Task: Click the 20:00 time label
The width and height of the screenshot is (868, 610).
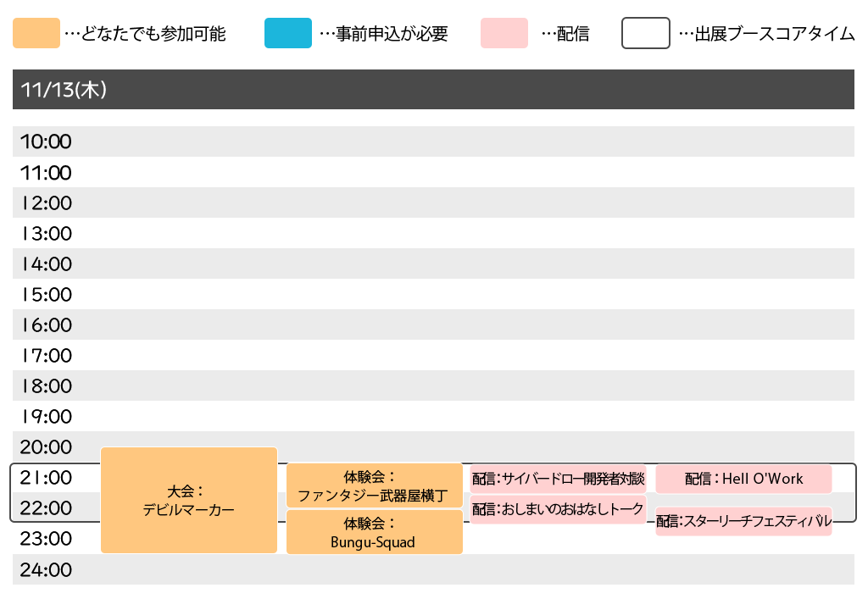Action: [x=46, y=446]
